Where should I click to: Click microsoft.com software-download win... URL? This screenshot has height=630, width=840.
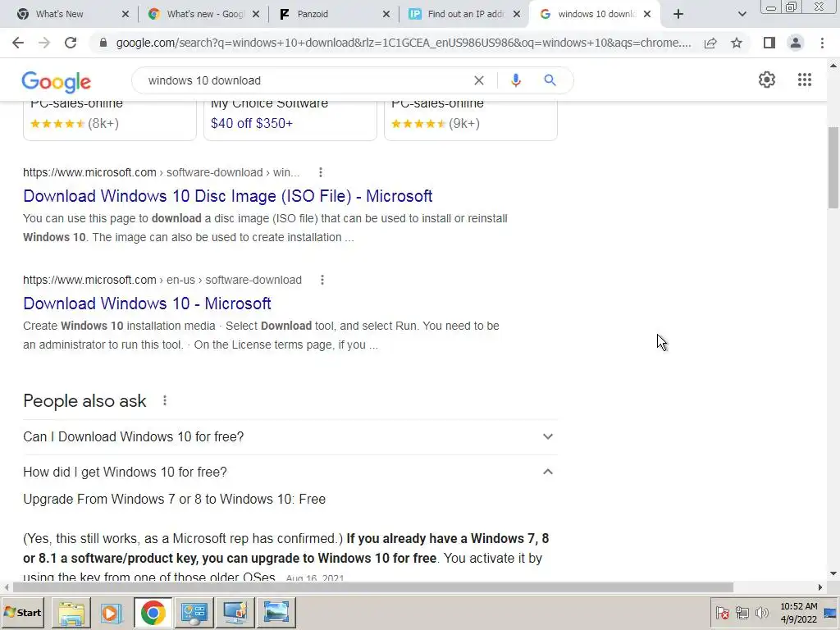coord(162,172)
